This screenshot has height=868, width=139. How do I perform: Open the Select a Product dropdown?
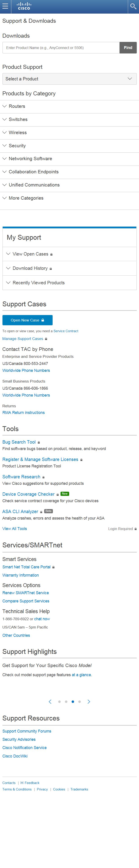coord(70,79)
